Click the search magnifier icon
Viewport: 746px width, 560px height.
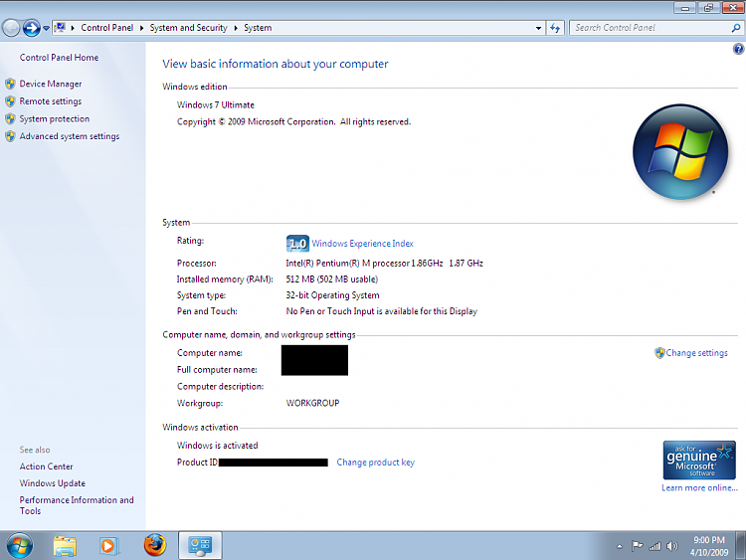pos(735,28)
